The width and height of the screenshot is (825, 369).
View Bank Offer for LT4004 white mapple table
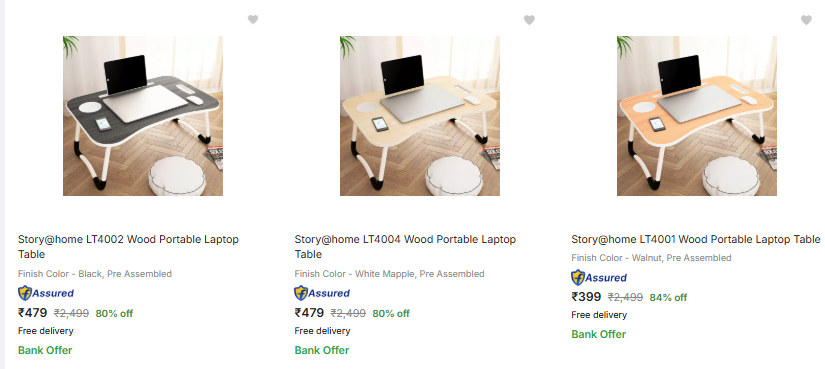[x=321, y=350]
